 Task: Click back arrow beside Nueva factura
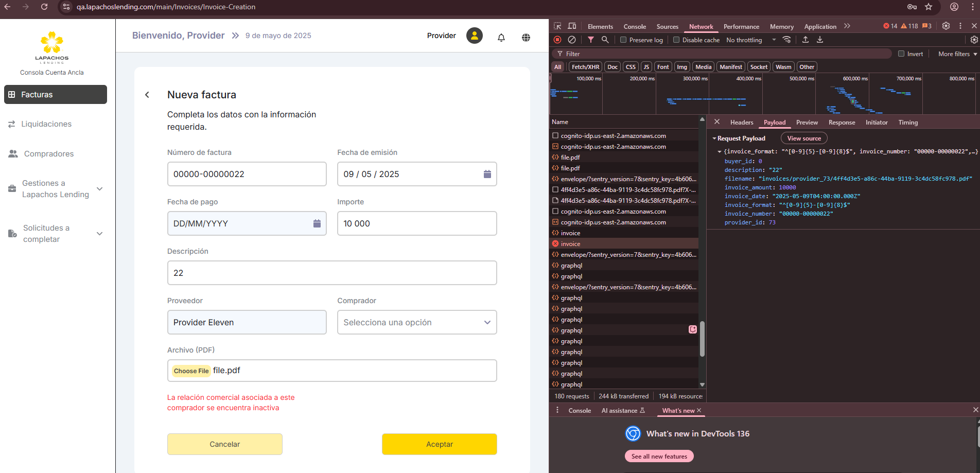pos(147,95)
